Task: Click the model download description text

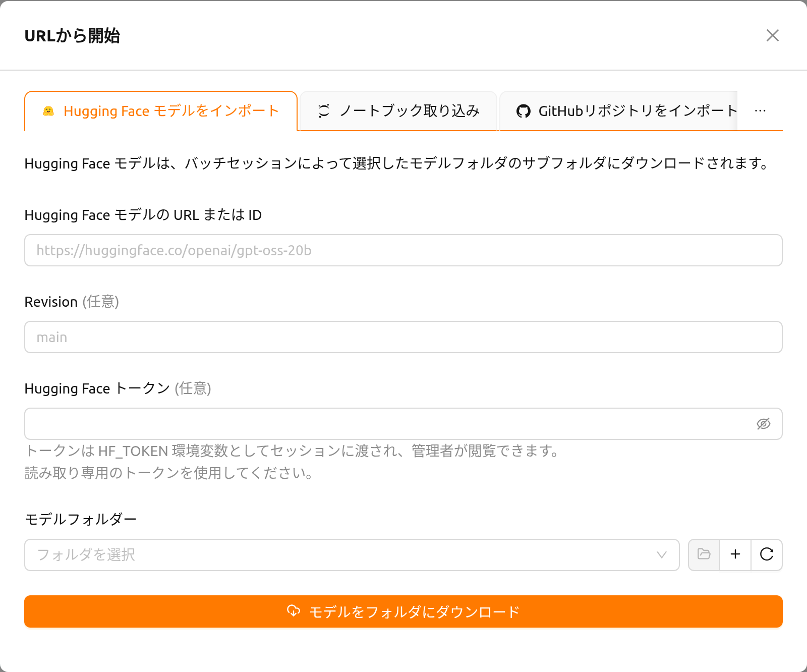Action: [x=397, y=163]
